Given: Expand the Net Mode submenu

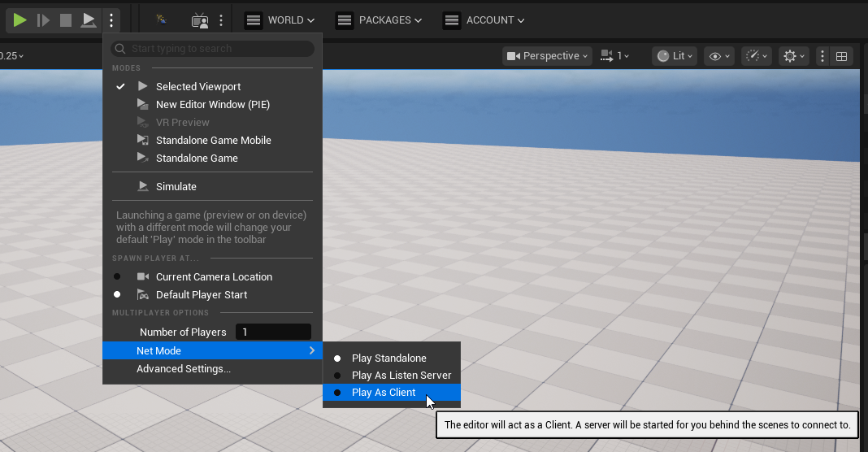Looking at the screenshot, I should coord(213,350).
